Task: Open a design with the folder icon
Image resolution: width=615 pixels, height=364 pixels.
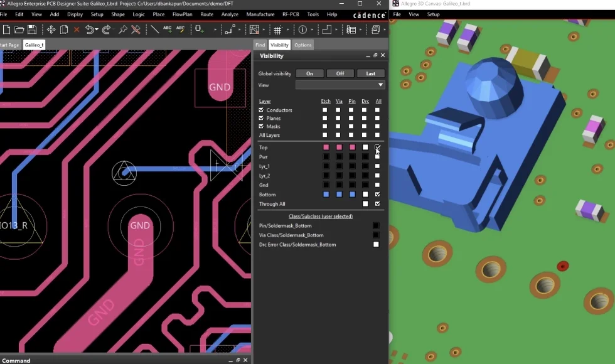Action: [x=19, y=29]
